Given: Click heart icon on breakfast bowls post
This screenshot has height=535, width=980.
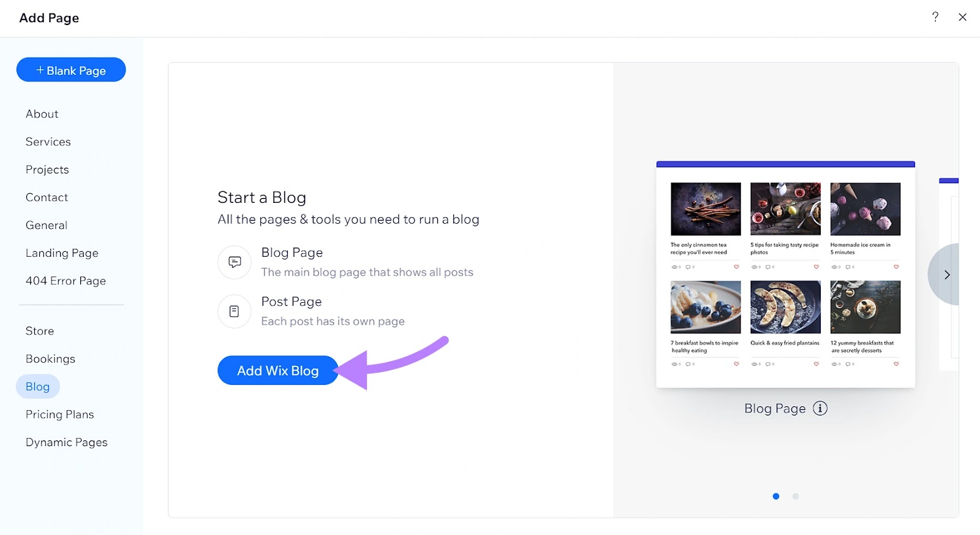Looking at the screenshot, I should pos(736,364).
